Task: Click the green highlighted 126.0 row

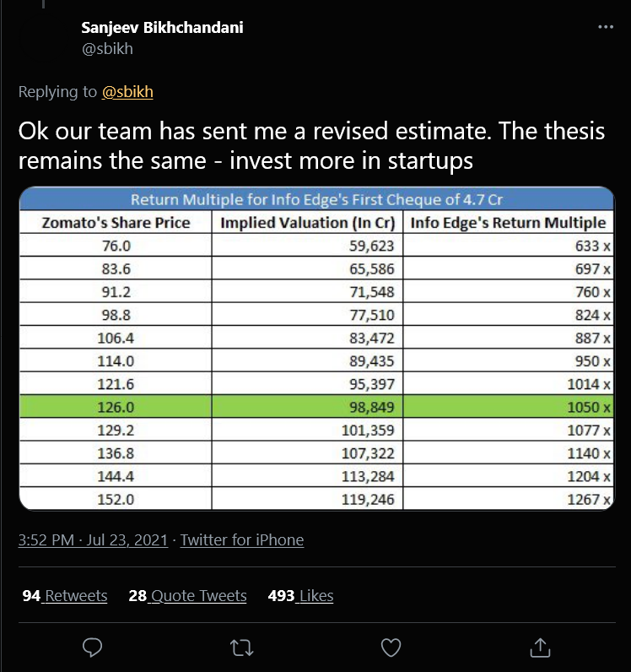Action: click(315, 407)
